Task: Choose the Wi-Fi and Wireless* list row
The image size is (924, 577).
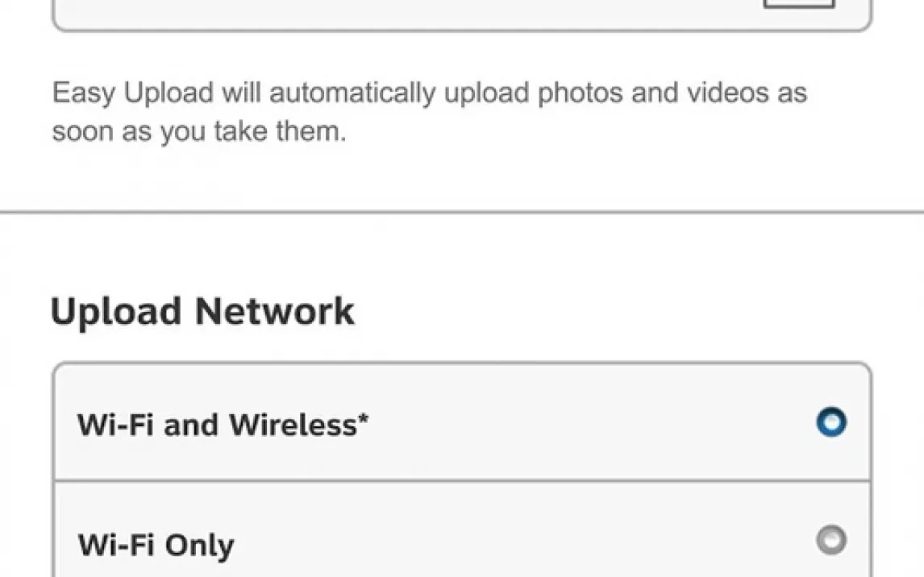Action: pyautogui.click(x=462, y=422)
